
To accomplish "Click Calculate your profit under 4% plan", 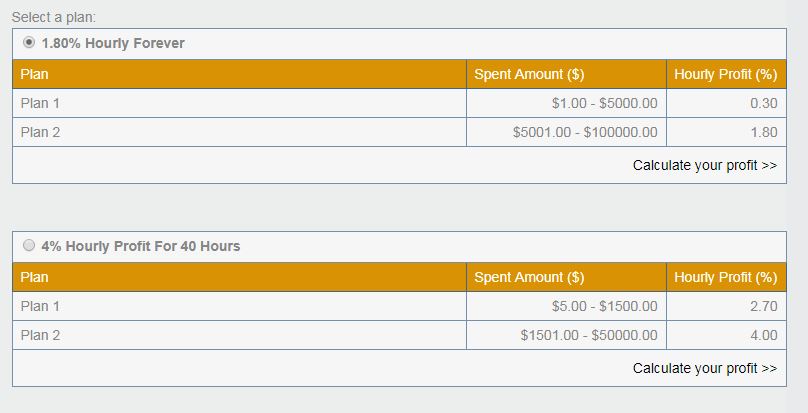I will tap(704, 368).
